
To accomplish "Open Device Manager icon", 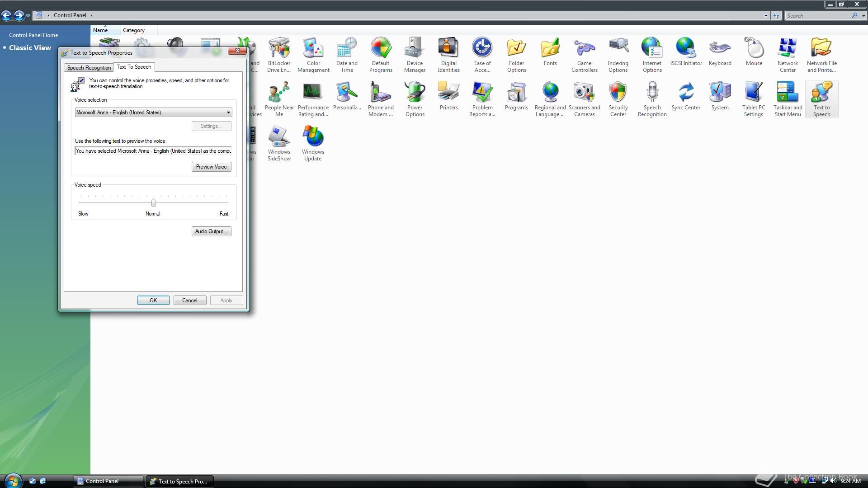I will pos(415,55).
